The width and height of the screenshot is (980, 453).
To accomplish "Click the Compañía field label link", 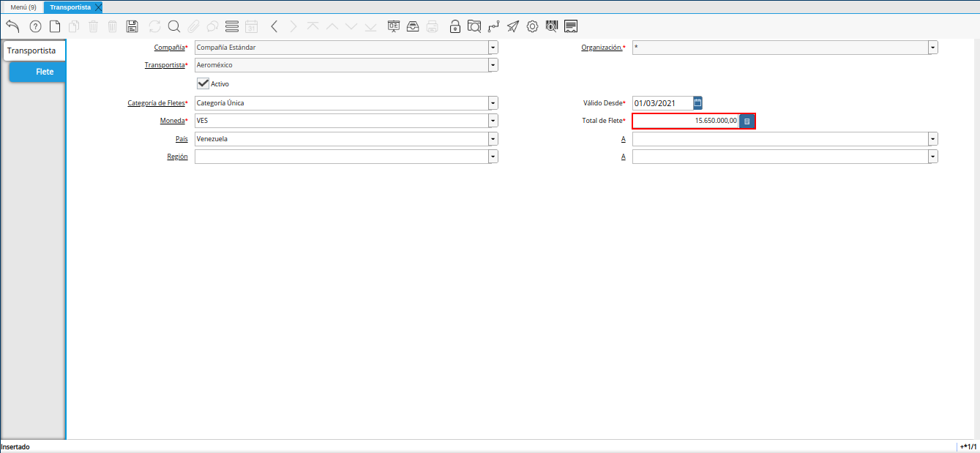I will pyautogui.click(x=169, y=48).
